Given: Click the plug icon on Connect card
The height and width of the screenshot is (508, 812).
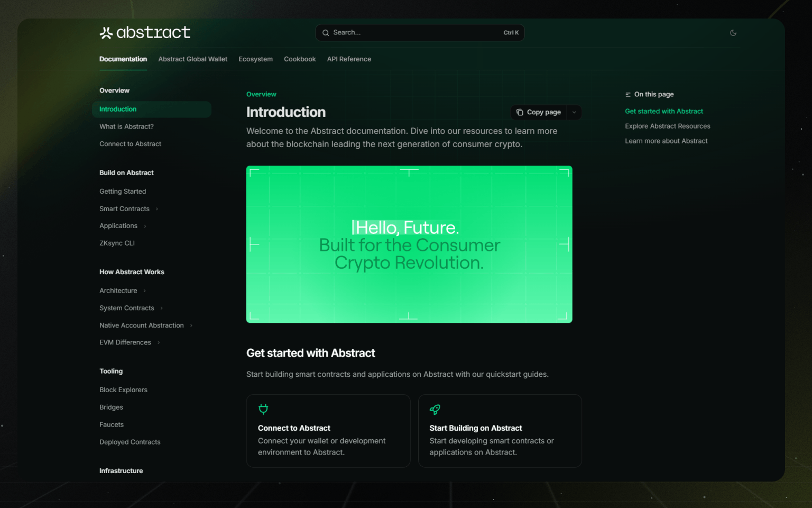Looking at the screenshot, I should click(263, 409).
